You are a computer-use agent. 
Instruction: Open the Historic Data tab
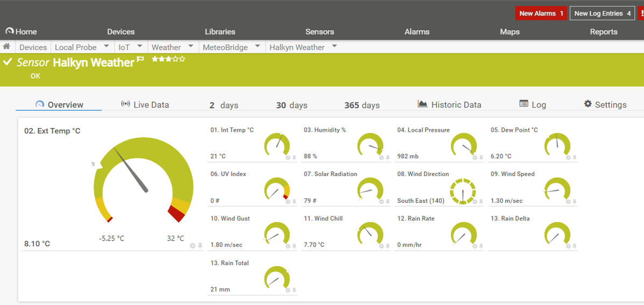[x=449, y=105]
